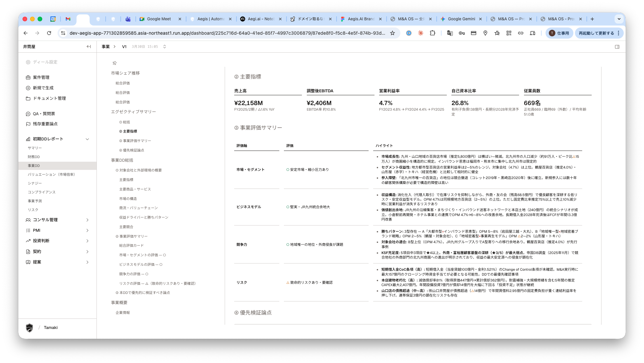This screenshot has width=644, height=363.
Task: Select 財務DD in the report list
Action: [34, 157]
